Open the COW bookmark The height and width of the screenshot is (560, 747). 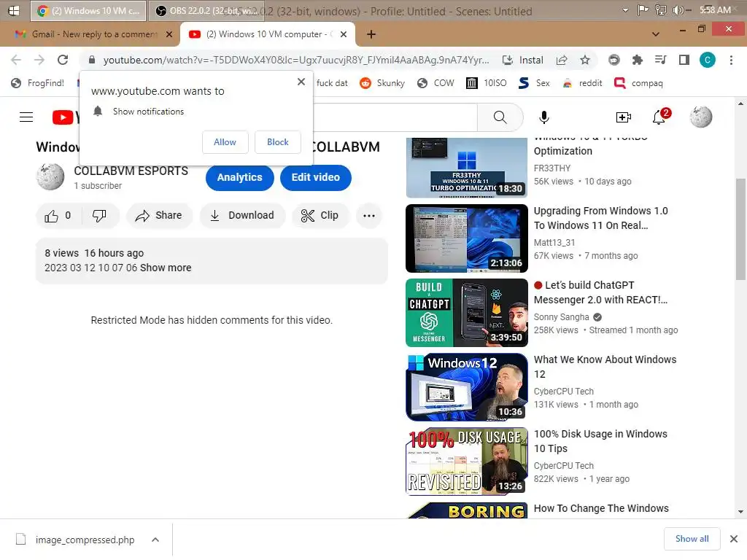[436, 83]
